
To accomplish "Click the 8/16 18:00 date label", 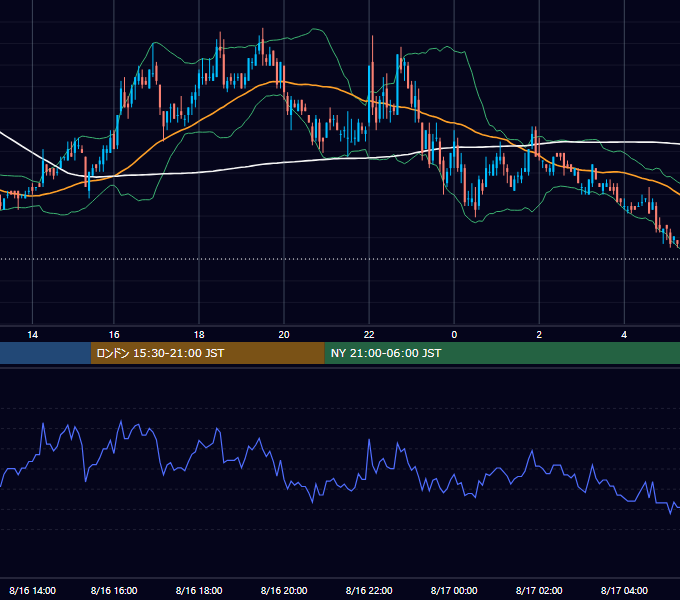I will click(199, 590).
